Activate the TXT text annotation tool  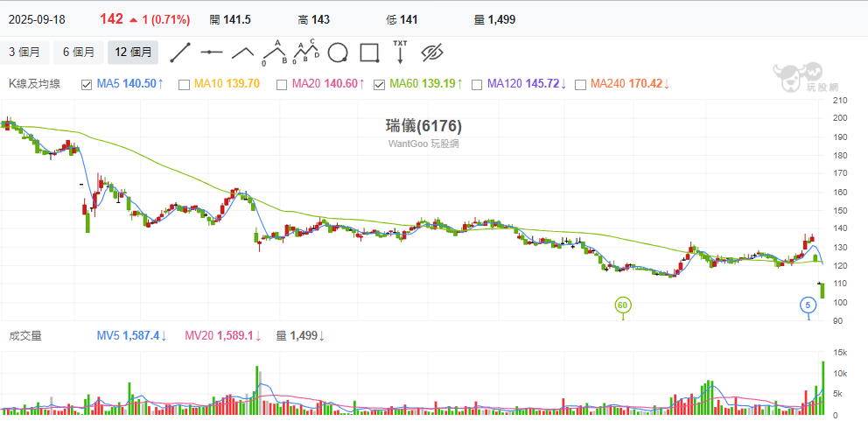pyautogui.click(x=400, y=53)
